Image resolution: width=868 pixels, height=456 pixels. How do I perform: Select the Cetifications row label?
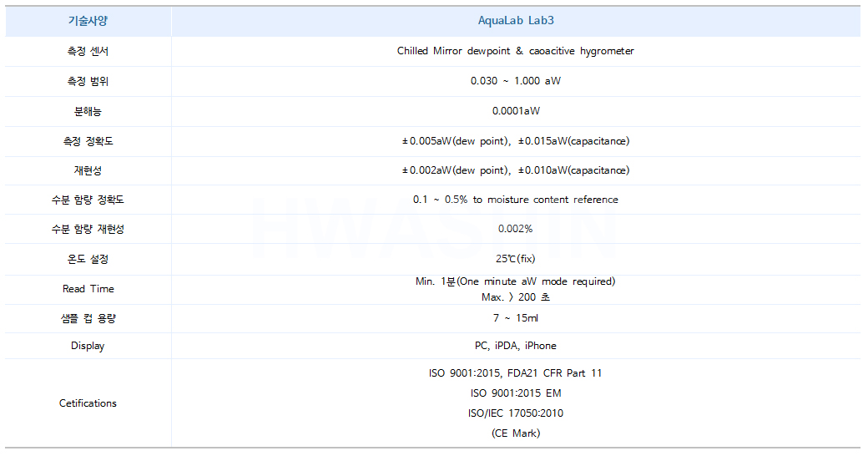pyautogui.click(x=88, y=403)
